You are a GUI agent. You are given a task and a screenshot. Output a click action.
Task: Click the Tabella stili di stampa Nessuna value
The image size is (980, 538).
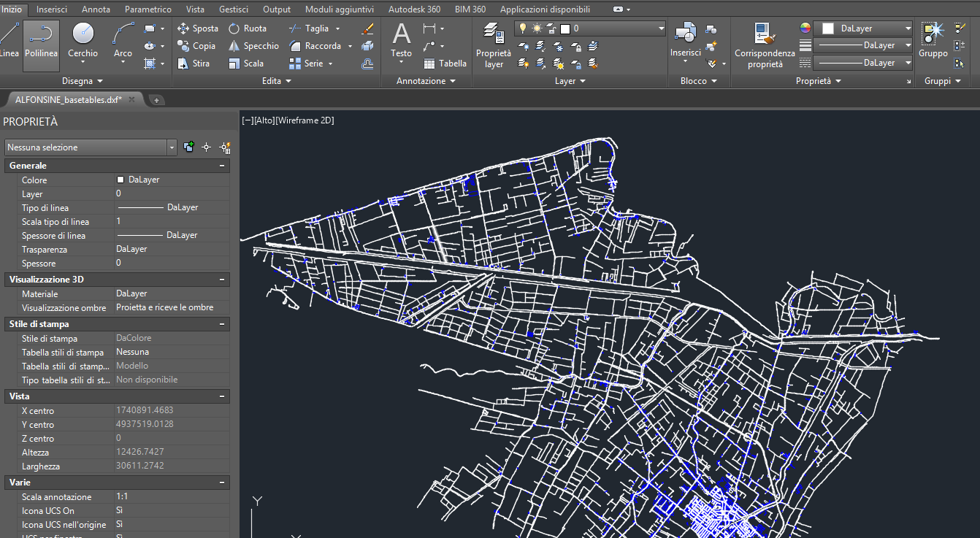[x=172, y=352]
